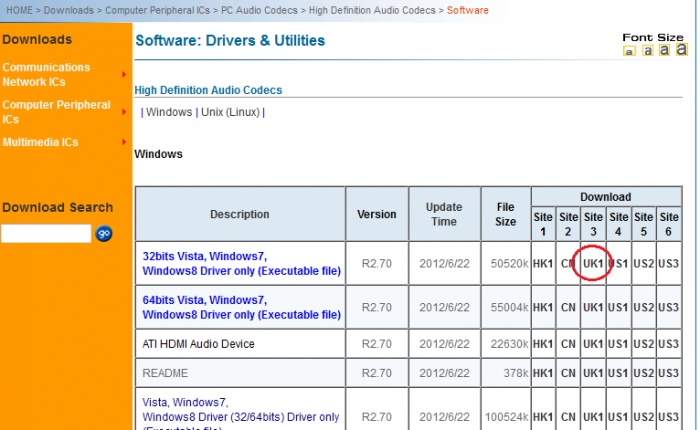The height and width of the screenshot is (430, 700).
Task: Select the second smallest font size icon
Action: (647, 50)
